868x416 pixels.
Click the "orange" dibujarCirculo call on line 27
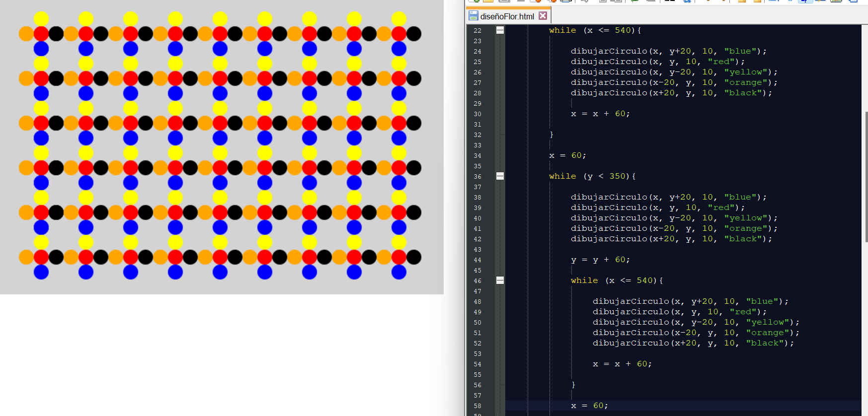click(x=674, y=82)
